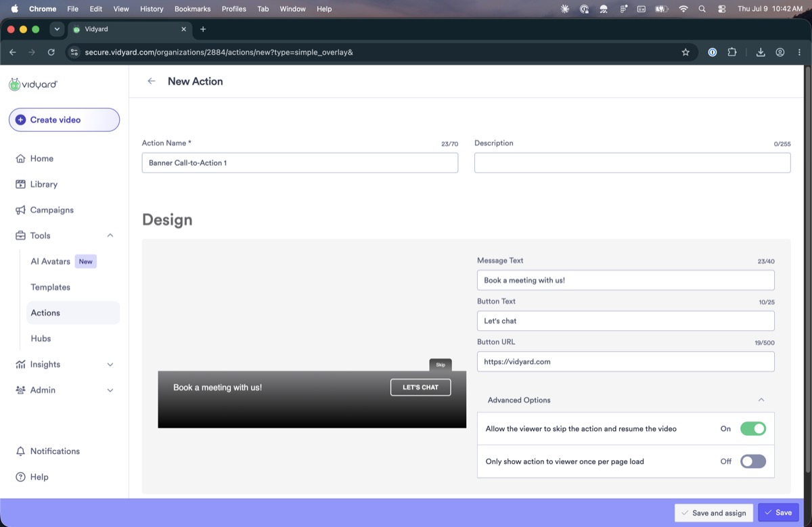Click the Vidyard logo in the sidebar
This screenshot has height=527, width=812.
tap(33, 85)
